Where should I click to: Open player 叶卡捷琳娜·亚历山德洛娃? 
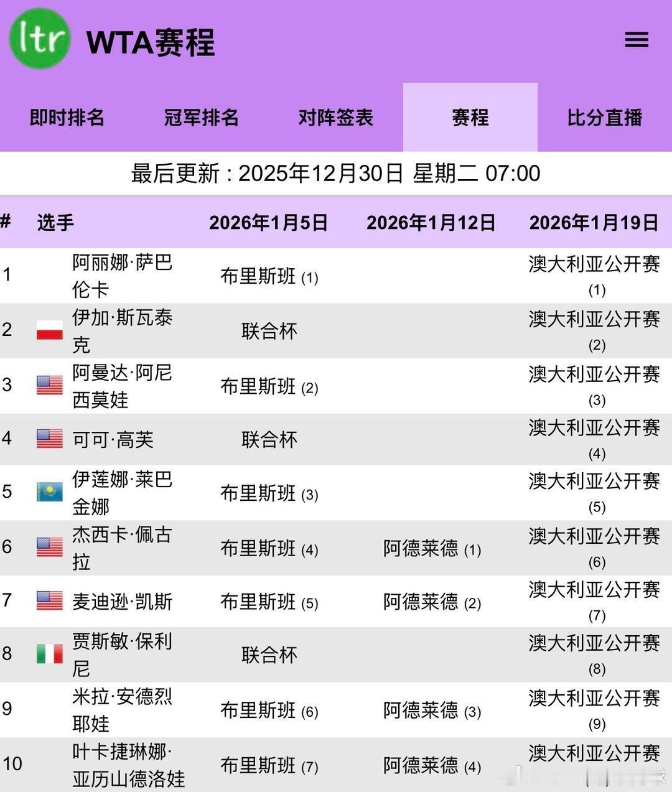click(129, 765)
